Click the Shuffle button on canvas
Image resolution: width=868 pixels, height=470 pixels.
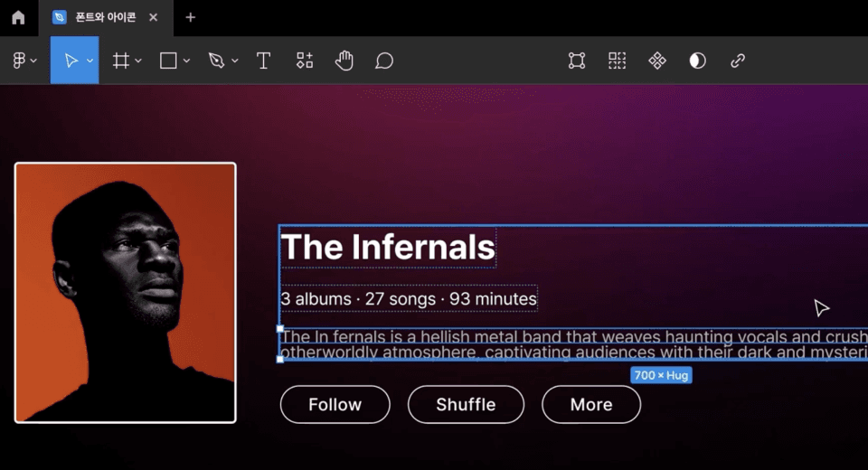[466, 404]
